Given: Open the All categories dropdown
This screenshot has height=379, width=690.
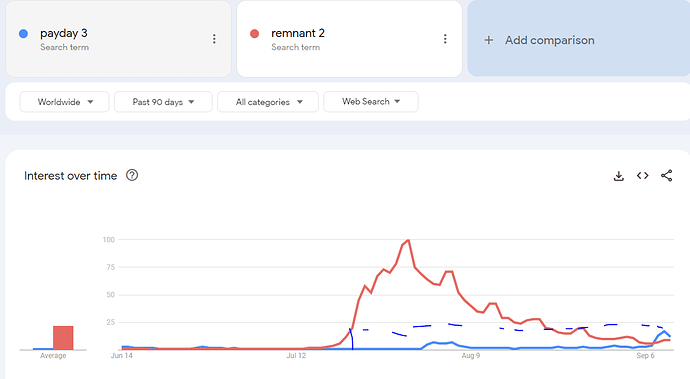Looking at the screenshot, I should (x=268, y=102).
